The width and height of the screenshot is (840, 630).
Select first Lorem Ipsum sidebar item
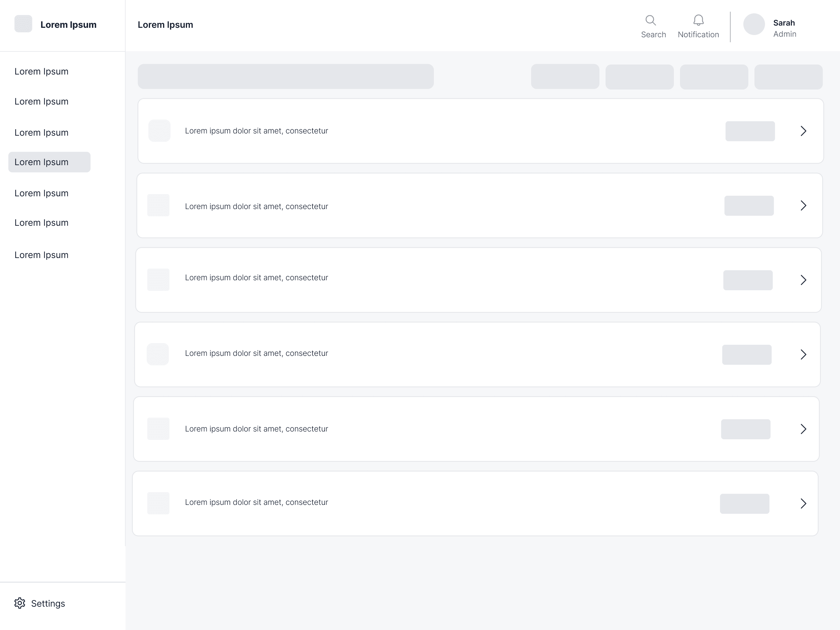(x=41, y=71)
